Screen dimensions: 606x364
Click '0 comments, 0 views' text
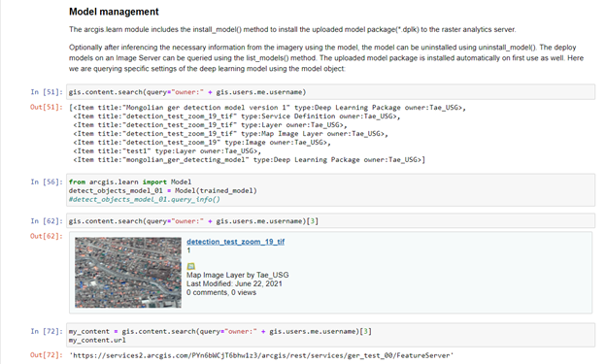[221, 292]
